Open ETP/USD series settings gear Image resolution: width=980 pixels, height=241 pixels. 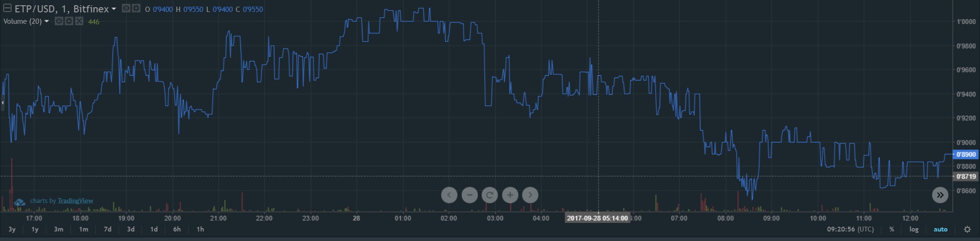pos(136,9)
